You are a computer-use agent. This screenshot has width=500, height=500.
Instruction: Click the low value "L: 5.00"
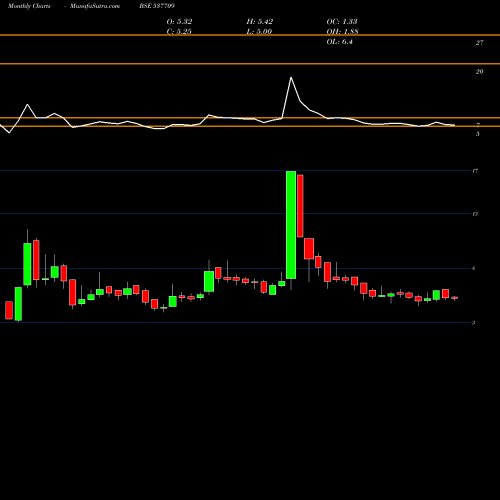point(259,32)
